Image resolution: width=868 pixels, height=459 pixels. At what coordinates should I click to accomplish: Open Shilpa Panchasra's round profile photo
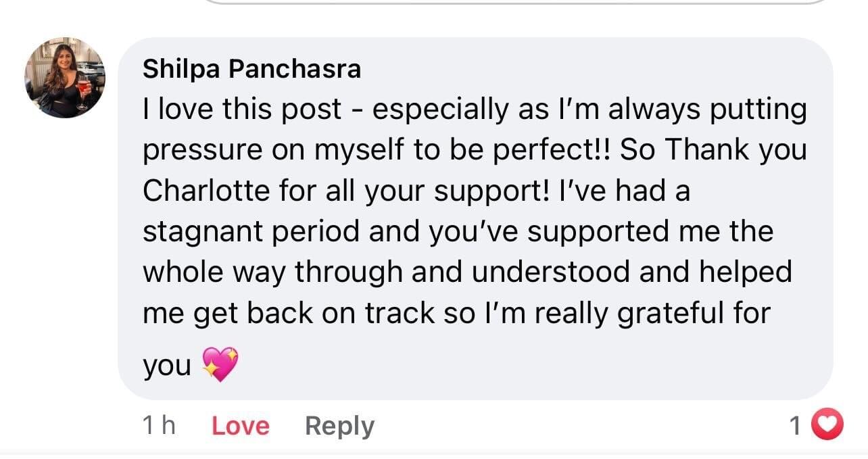coord(65,78)
